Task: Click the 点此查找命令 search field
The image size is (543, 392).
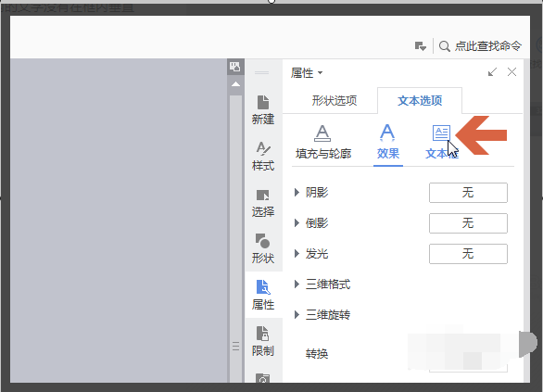Action: pos(487,46)
